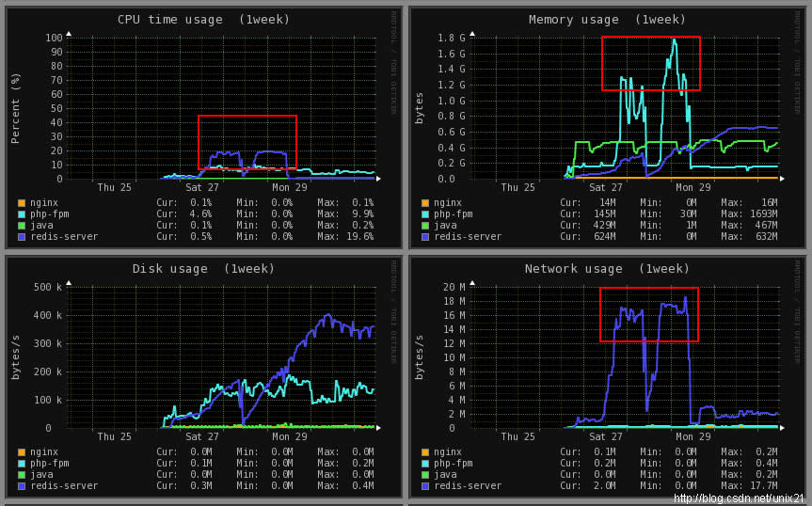Viewport: 812px width, 506px height.
Task: Click the redis-server blue swatch in Disk legend
Action: [x=22, y=486]
